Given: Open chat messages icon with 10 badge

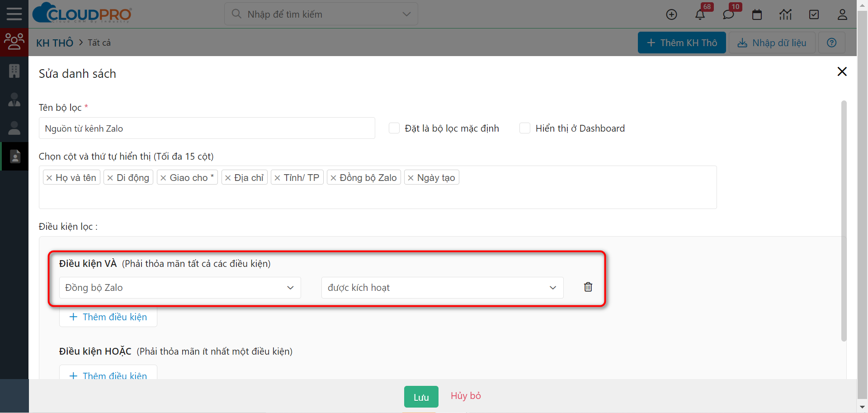Looking at the screenshot, I should pos(729,14).
